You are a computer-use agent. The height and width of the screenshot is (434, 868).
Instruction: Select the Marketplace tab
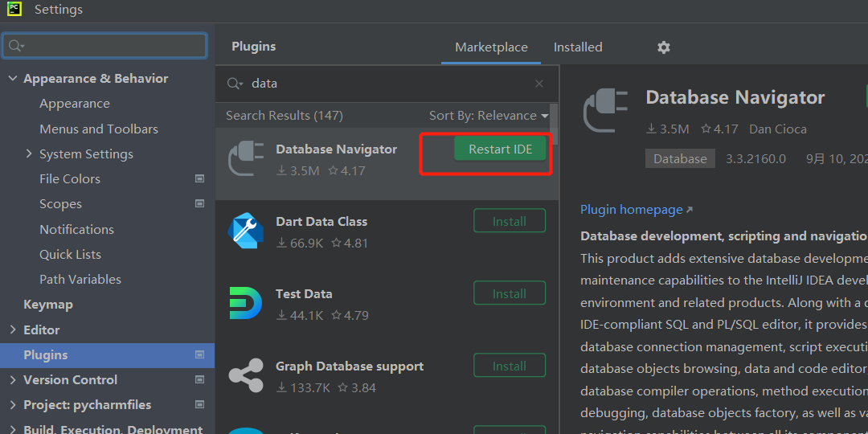point(491,47)
